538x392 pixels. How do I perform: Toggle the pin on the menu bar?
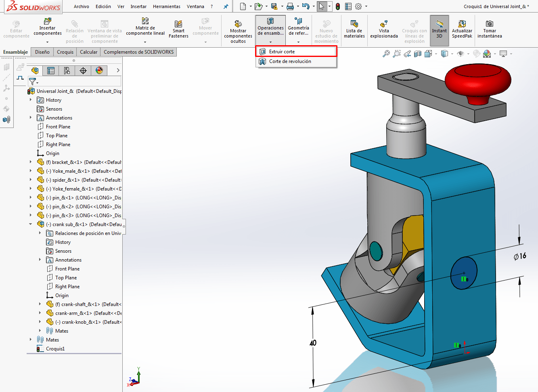tap(226, 6)
